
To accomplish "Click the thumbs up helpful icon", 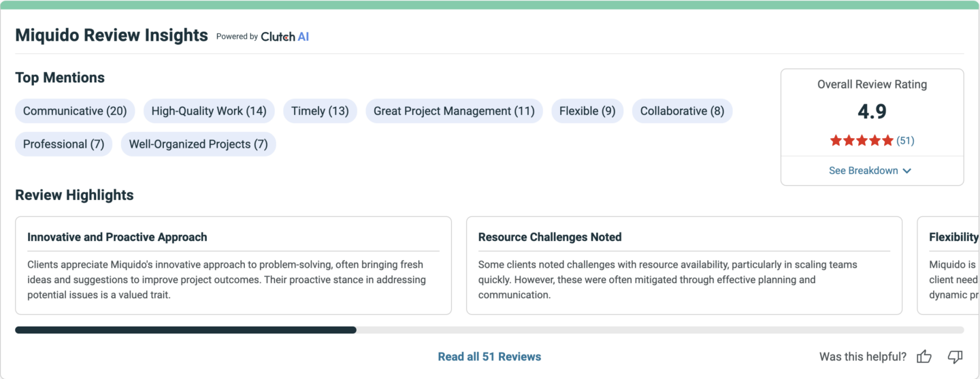I will (x=924, y=357).
